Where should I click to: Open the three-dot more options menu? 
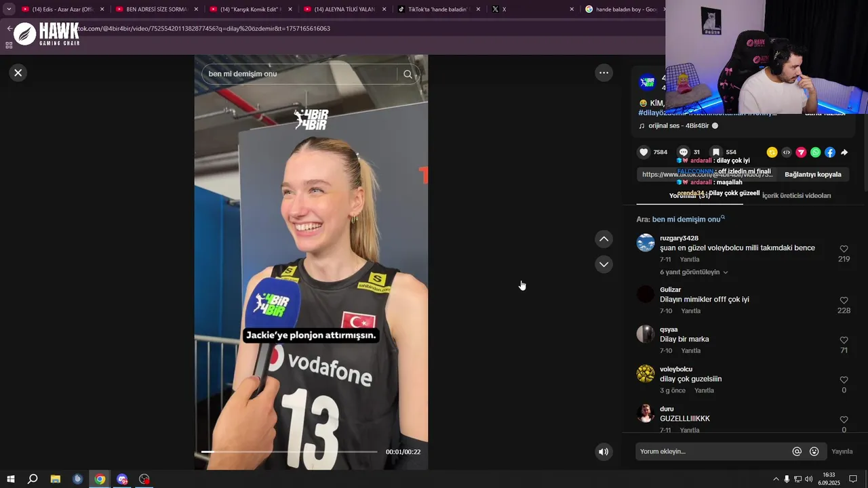[604, 73]
